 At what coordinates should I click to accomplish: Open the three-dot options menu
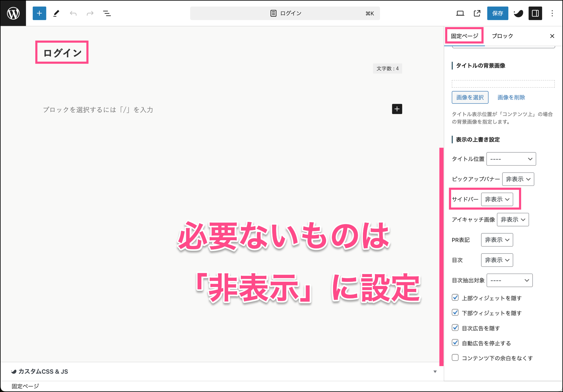[x=552, y=13]
